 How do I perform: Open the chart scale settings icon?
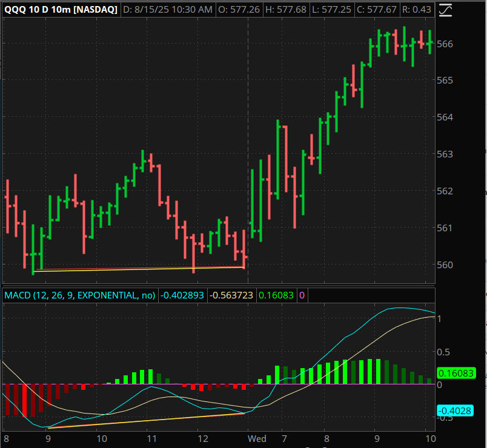pyautogui.click(x=445, y=10)
